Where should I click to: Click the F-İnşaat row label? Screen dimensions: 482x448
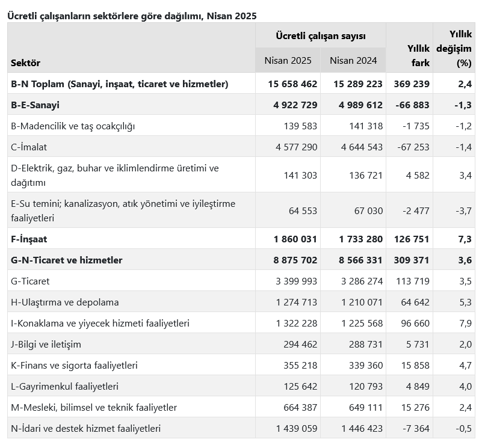click(29, 239)
